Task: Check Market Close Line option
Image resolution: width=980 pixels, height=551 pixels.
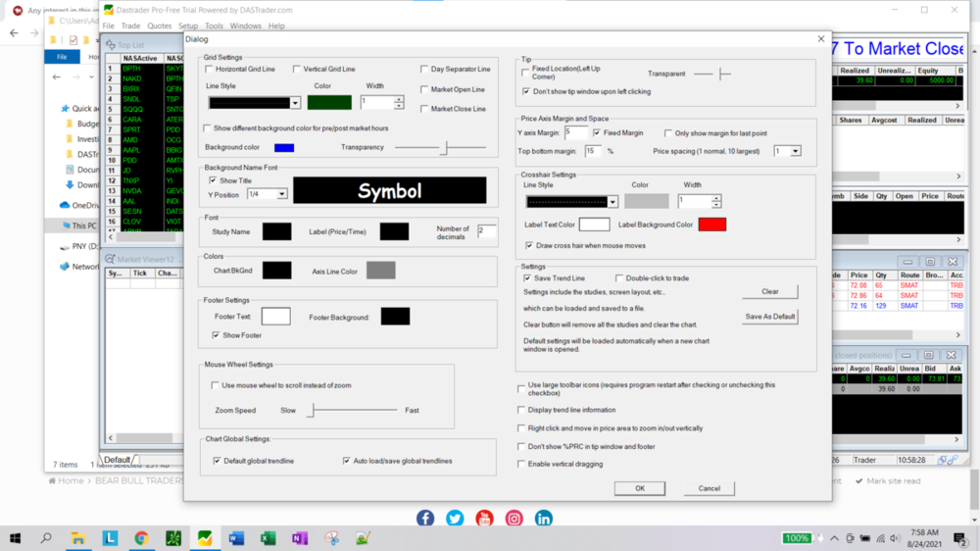Action: point(424,109)
